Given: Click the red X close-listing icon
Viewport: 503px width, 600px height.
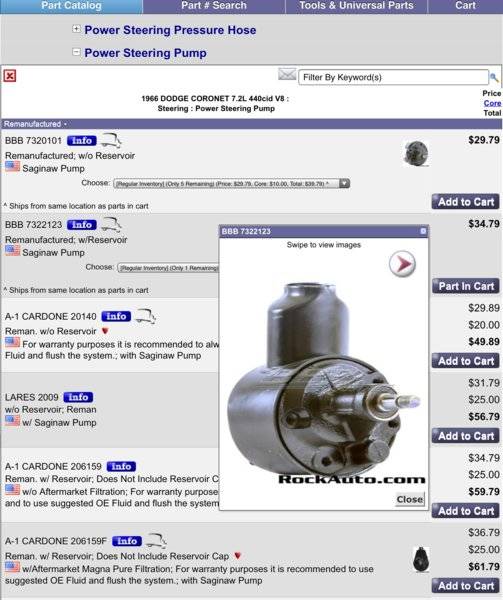Looking at the screenshot, I should coord(10,76).
